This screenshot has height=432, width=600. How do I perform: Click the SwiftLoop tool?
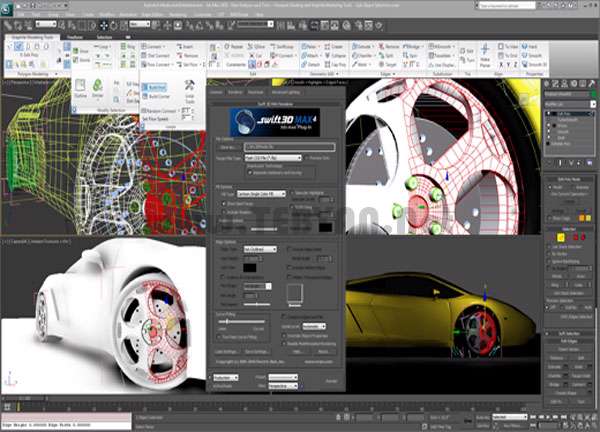tap(282, 46)
